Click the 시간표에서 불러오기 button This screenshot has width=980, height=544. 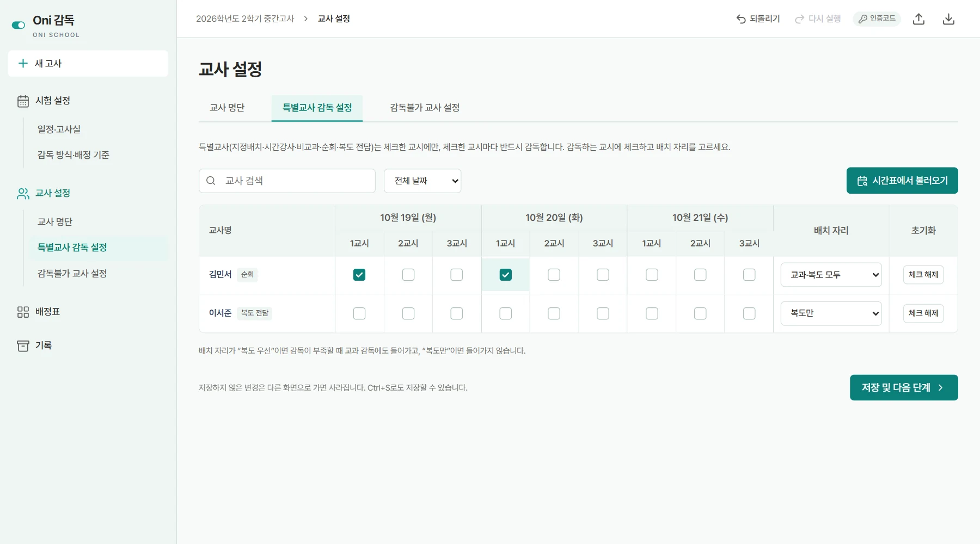tap(902, 181)
